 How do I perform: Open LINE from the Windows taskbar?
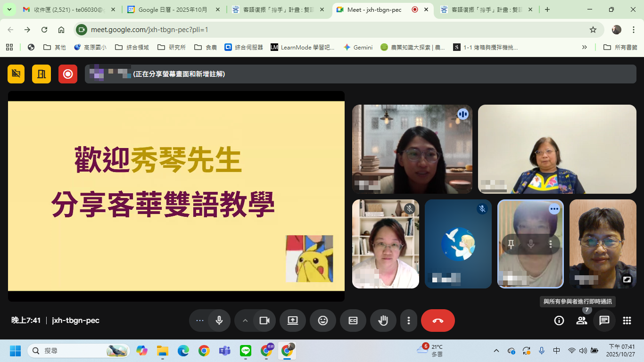click(246, 351)
